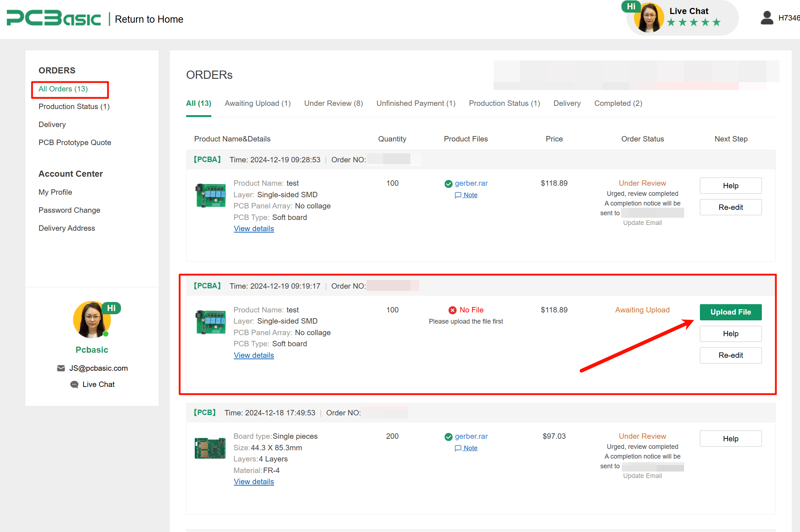800x532 pixels.
Task: Click the note icon in the 17:49:53 PCB order
Action: (x=458, y=448)
